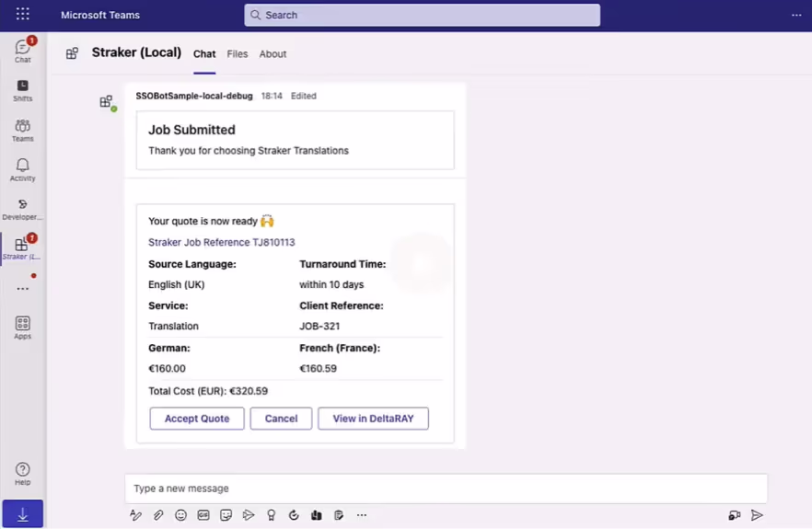The width and height of the screenshot is (812, 529).
Task: Click the Microsoft Teams label
Action: pos(100,15)
